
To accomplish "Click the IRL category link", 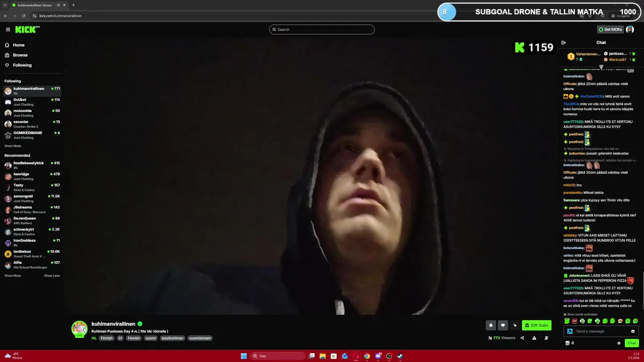I will point(94,338).
